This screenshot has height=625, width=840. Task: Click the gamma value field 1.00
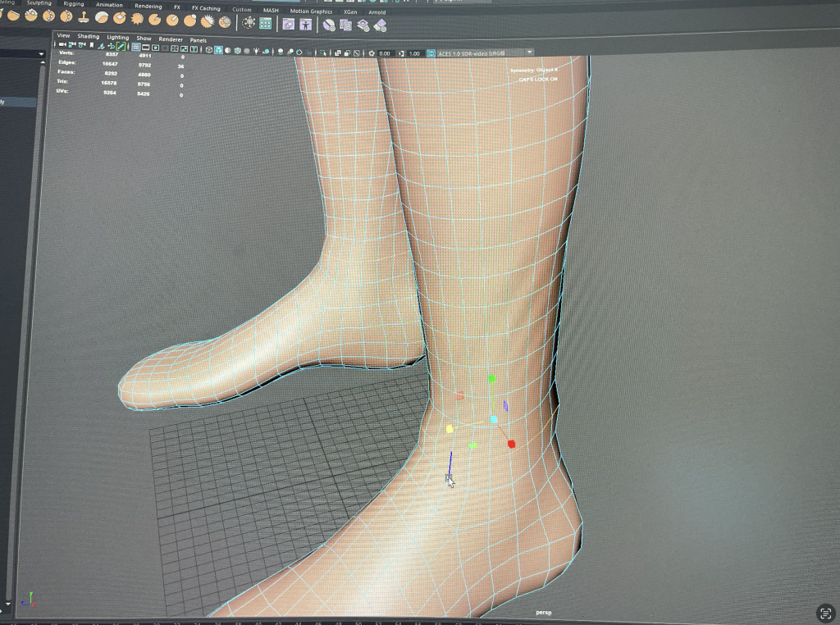click(x=414, y=53)
